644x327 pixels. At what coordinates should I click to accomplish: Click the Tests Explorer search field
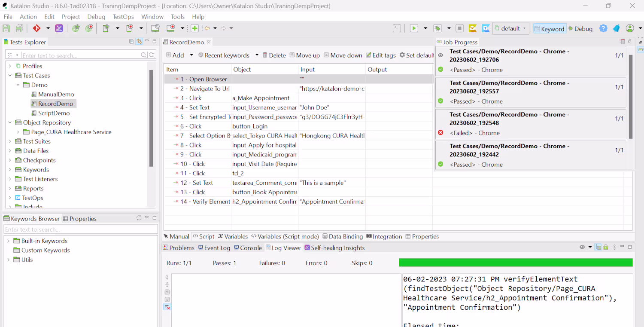tap(81, 55)
